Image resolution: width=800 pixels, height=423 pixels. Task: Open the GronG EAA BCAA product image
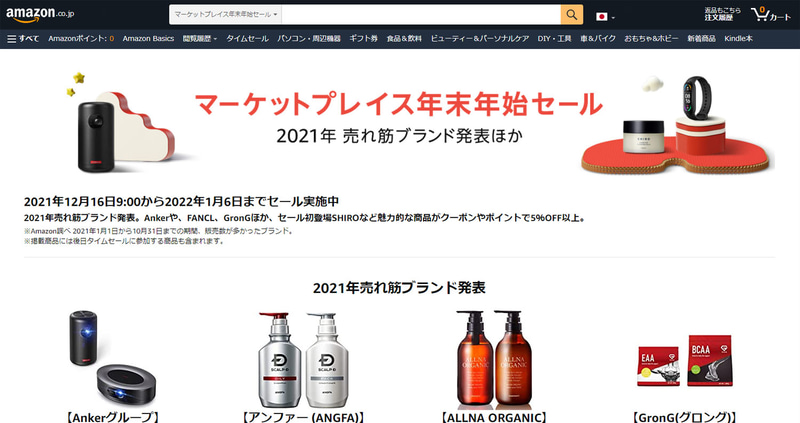click(685, 360)
